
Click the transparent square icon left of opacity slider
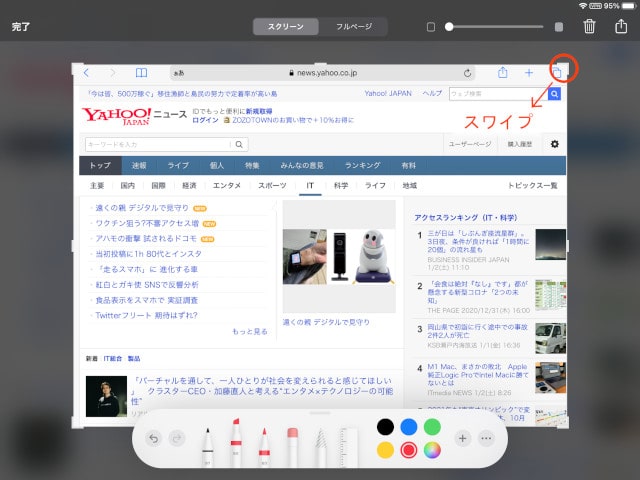point(431,27)
